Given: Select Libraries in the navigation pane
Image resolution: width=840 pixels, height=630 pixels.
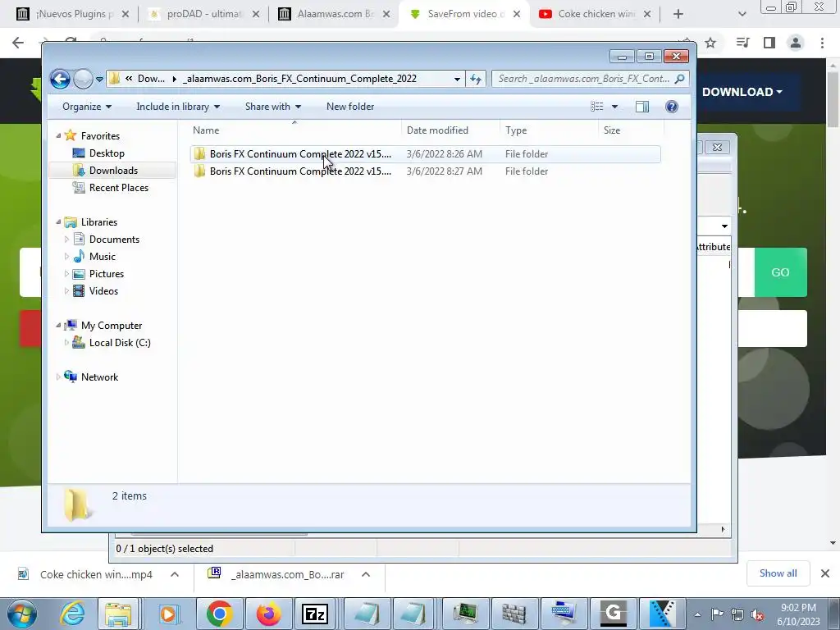Looking at the screenshot, I should point(99,222).
